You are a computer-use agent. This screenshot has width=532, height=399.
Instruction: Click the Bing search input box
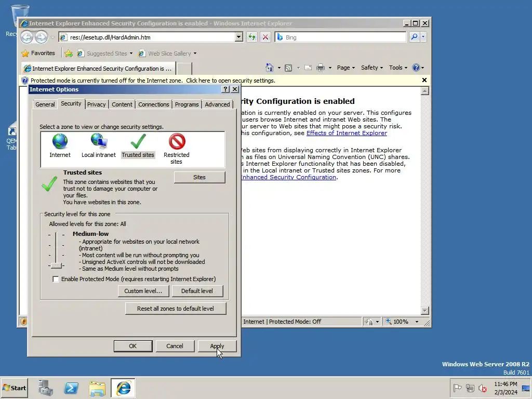point(341,37)
